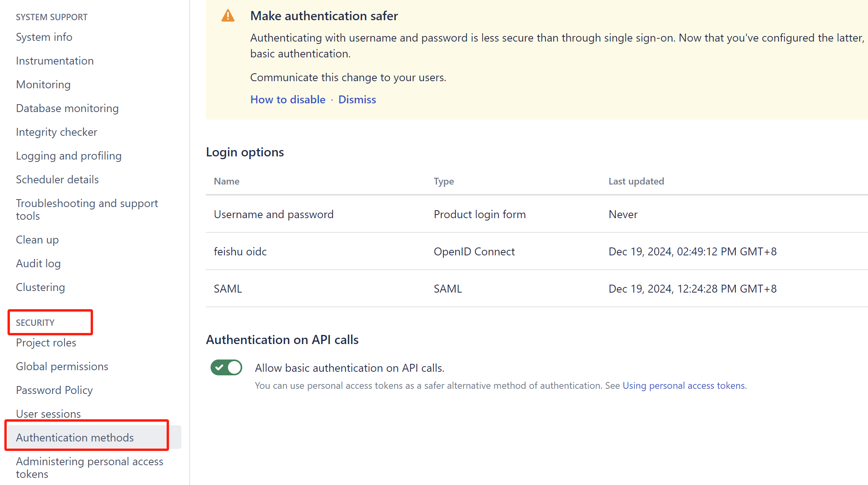868x485 pixels.
Task: Open Global permissions settings
Action: click(x=62, y=366)
